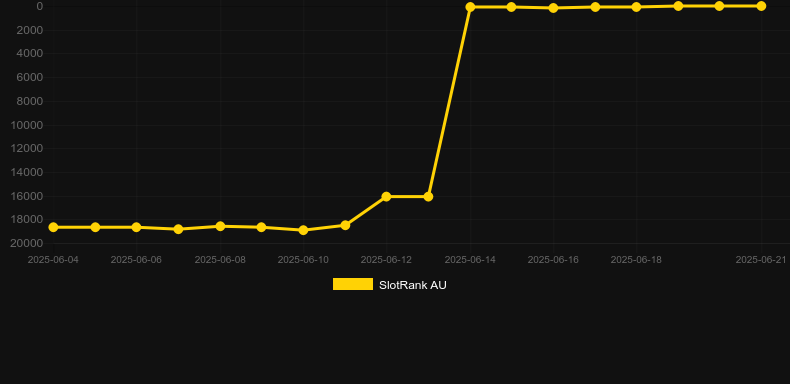Click the 2025-06-21 x-axis date label
The image size is (790, 384).
[x=761, y=260]
